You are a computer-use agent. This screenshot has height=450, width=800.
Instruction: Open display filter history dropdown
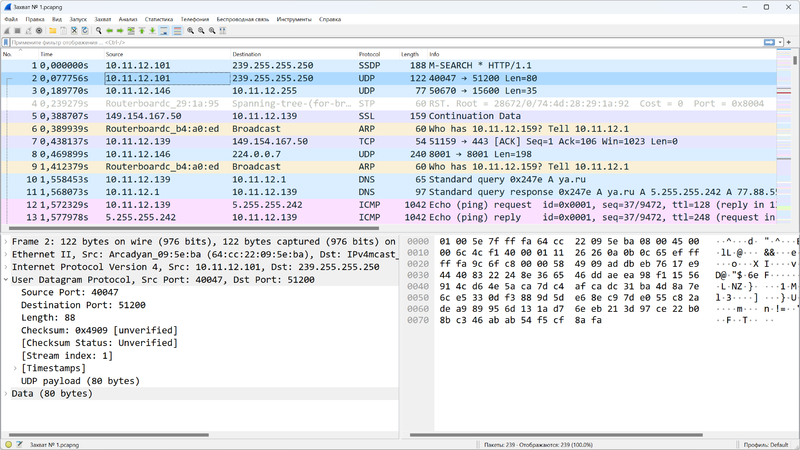coord(780,42)
